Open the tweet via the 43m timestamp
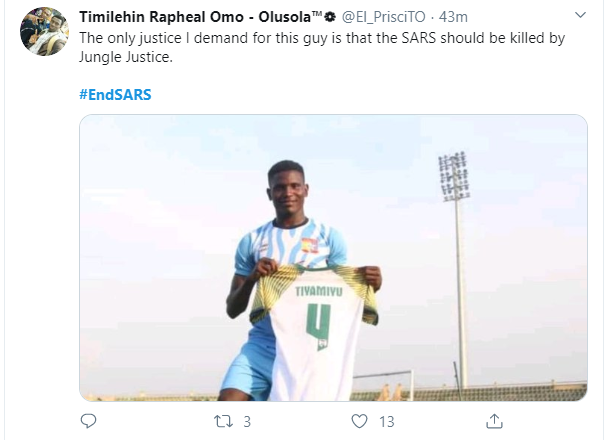The width and height of the screenshot is (605, 440). click(x=454, y=17)
